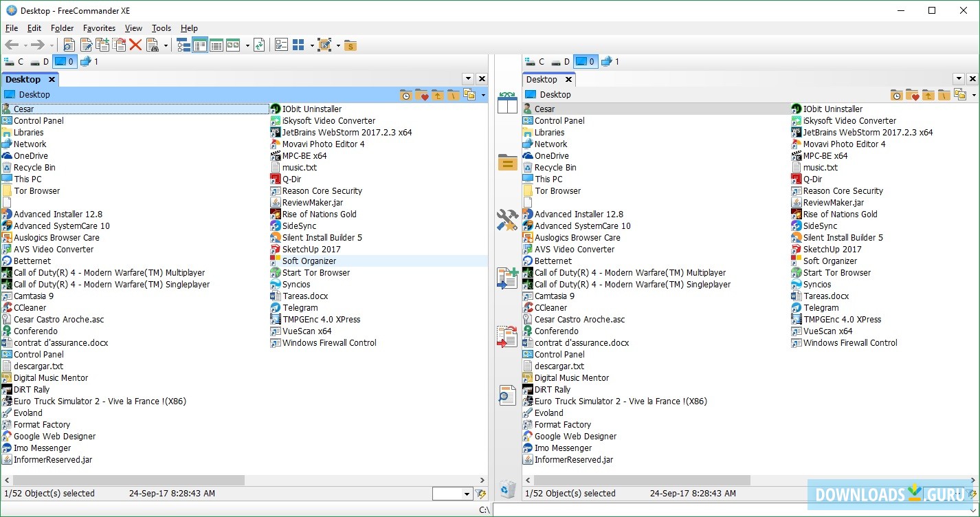Click the recycle bin icon in middle bar
Viewport: 980px width, 517px height.
click(507, 489)
